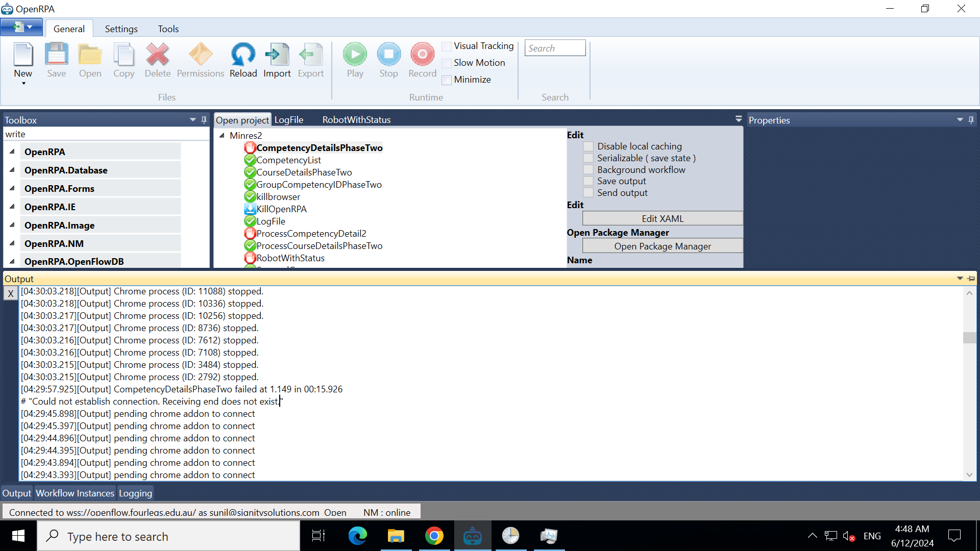980x551 pixels.
Task: Click the Import icon
Action: (277, 55)
